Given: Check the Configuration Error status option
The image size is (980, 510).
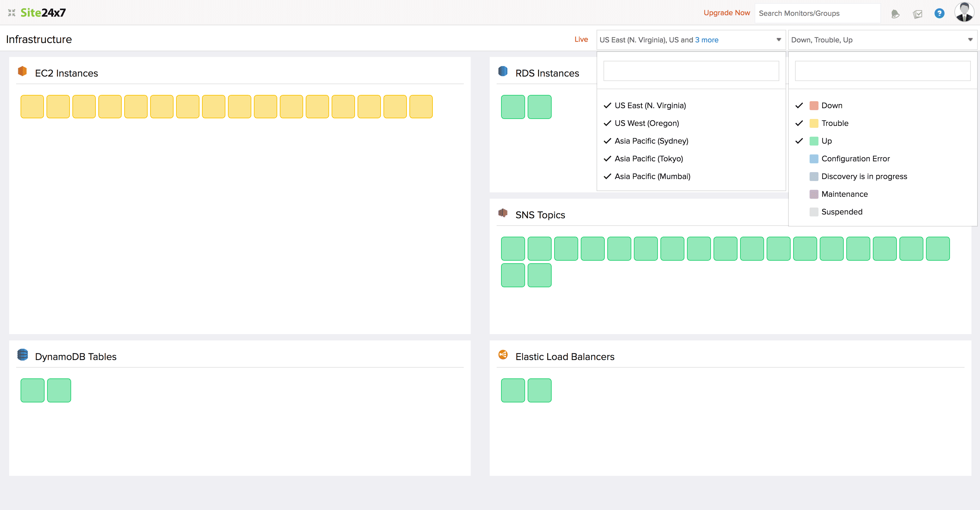Looking at the screenshot, I should tap(882, 159).
